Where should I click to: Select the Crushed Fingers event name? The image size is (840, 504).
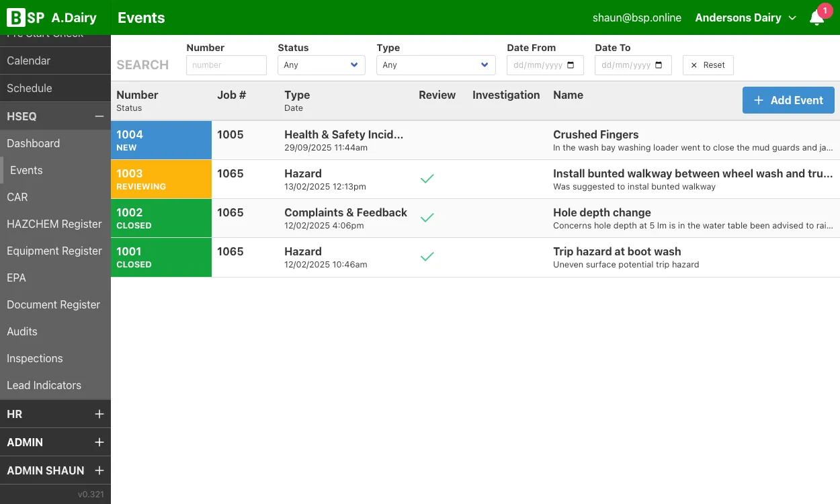coord(596,134)
